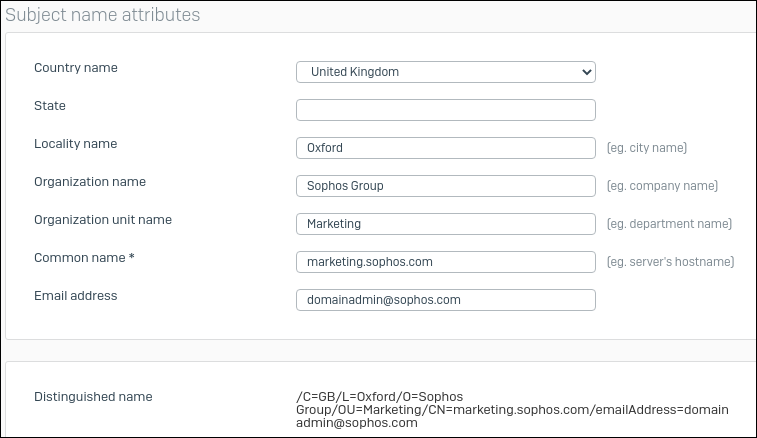Click the Organization unit name label
757x438 pixels.
(103, 220)
